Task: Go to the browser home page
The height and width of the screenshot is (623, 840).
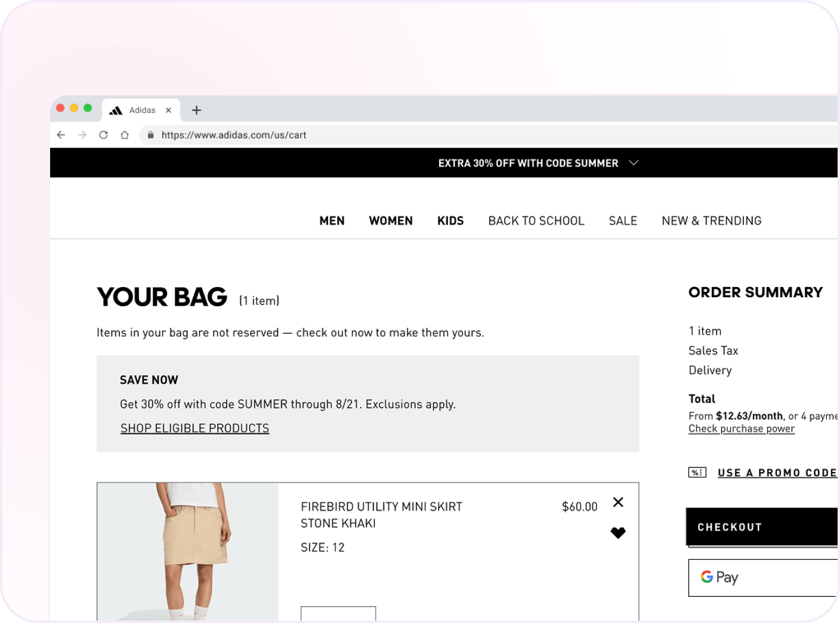Action: 125,135
